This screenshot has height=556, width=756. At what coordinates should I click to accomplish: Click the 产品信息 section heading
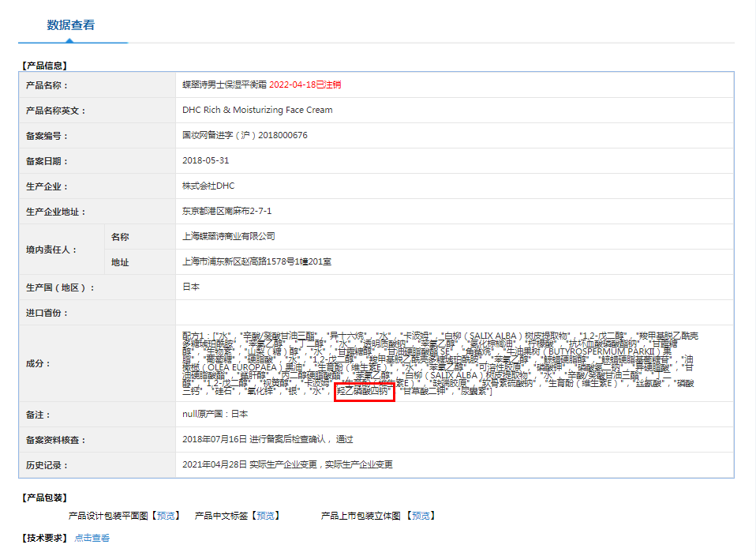45,66
